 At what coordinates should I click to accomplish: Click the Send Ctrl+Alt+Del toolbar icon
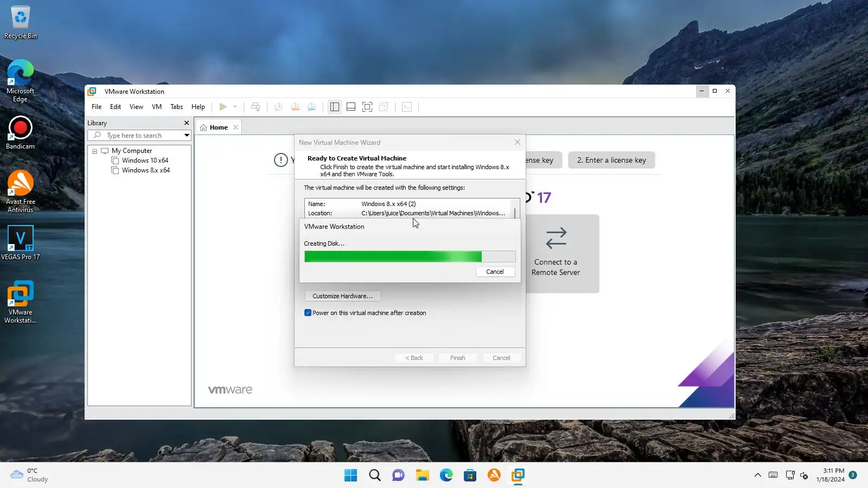pyautogui.click(x=256, y=107)
